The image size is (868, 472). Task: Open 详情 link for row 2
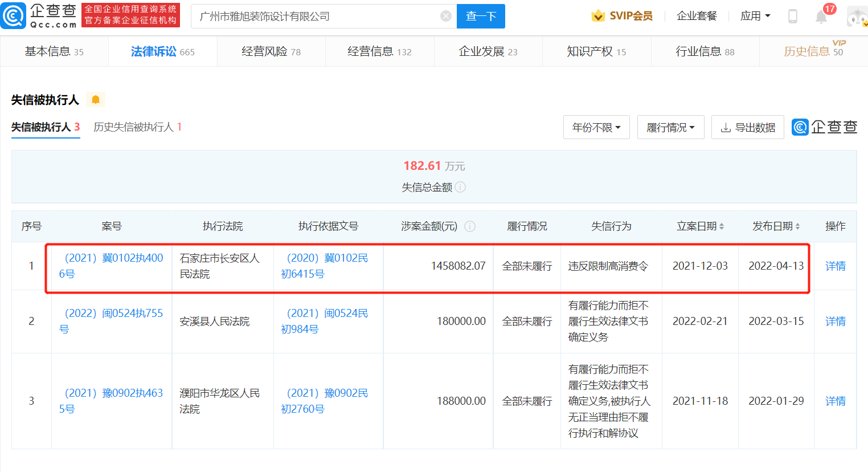[835, 321]
